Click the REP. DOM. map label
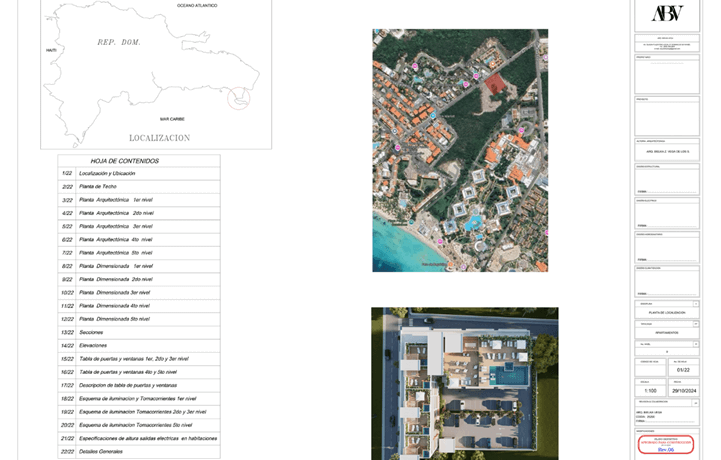721x460 pixels. pos(119,42)
